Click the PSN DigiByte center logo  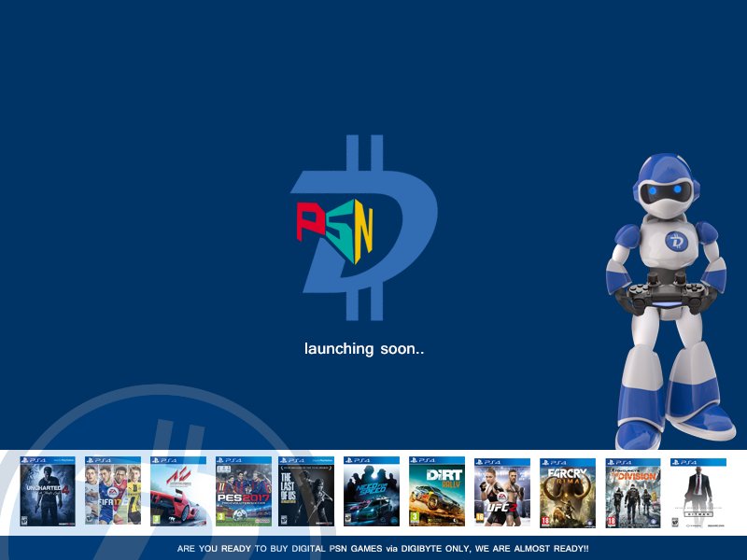point(364,228)
